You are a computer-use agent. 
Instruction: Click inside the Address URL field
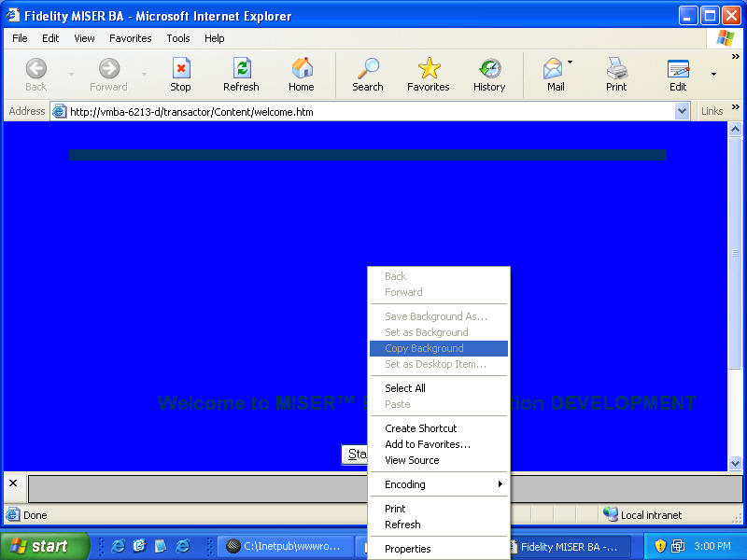(372, 111)
